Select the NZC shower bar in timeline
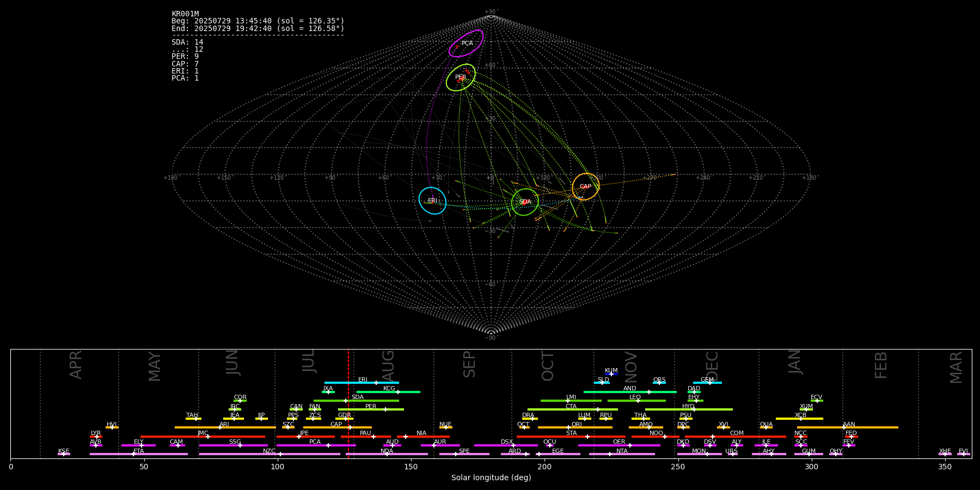This screenshot has width=980, height=490. pyautogui.click(x=269, y=454)
